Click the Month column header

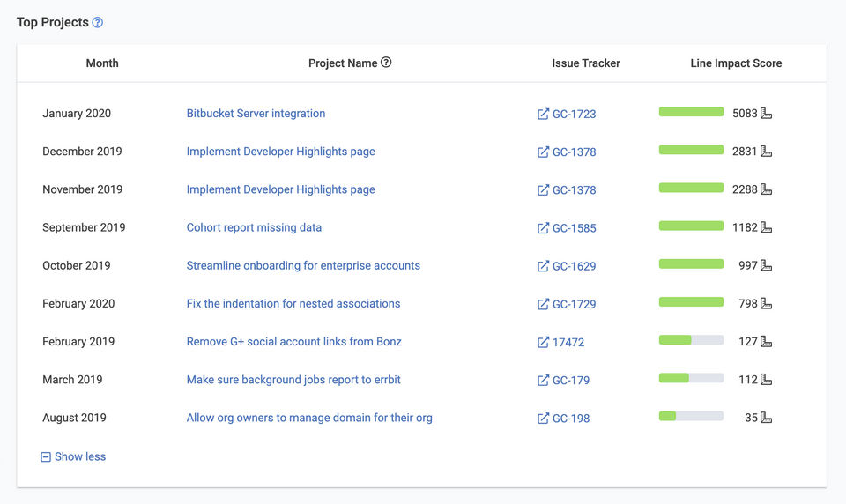point(102,63)
